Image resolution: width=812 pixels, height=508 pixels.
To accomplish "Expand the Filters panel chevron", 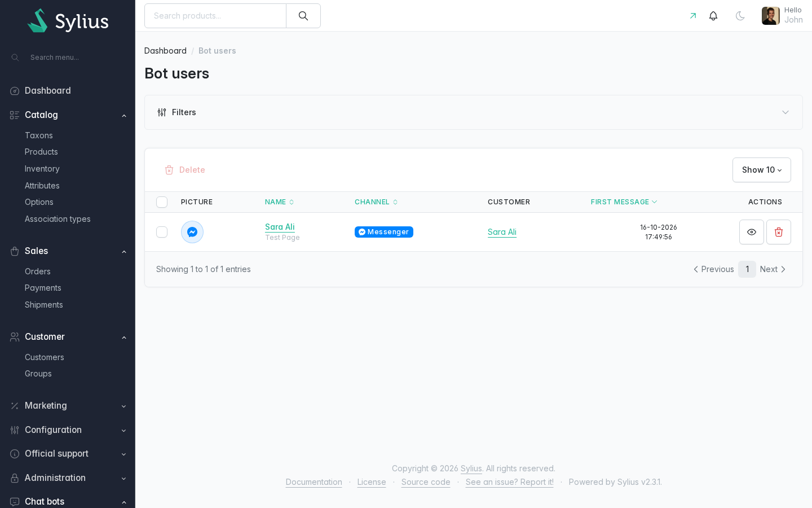I will point(785,112).
